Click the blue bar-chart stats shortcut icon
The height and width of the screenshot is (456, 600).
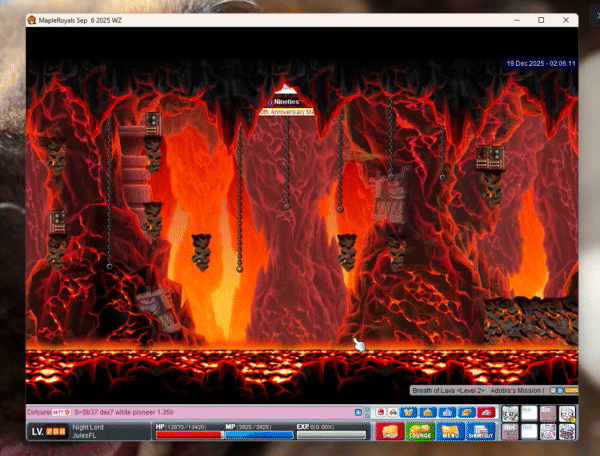(447, 412)
